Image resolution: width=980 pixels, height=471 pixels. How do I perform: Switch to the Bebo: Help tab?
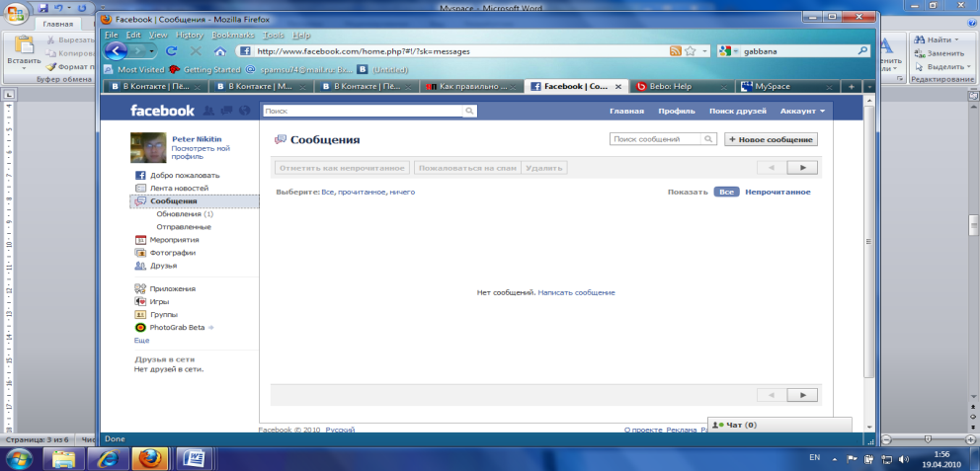(x=681, y=86)
